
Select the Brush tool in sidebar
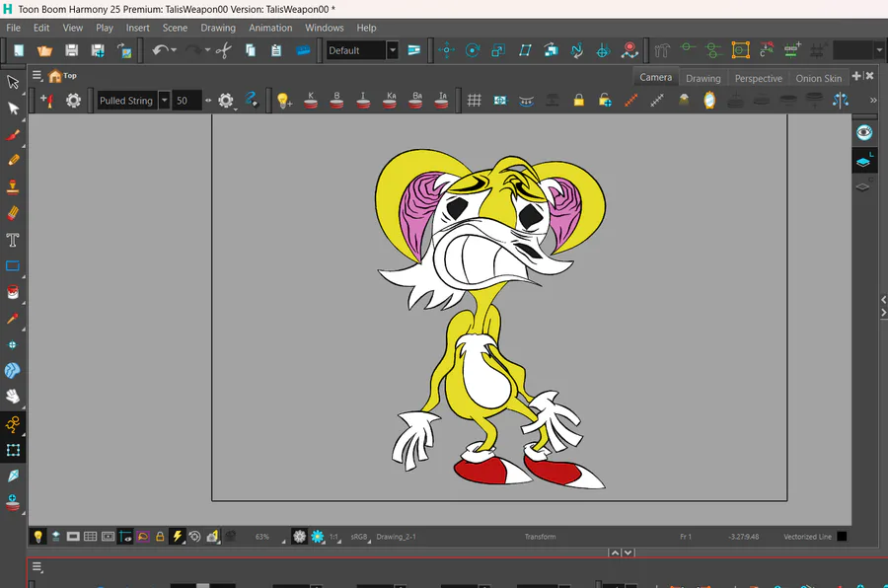tap(13, 135)
